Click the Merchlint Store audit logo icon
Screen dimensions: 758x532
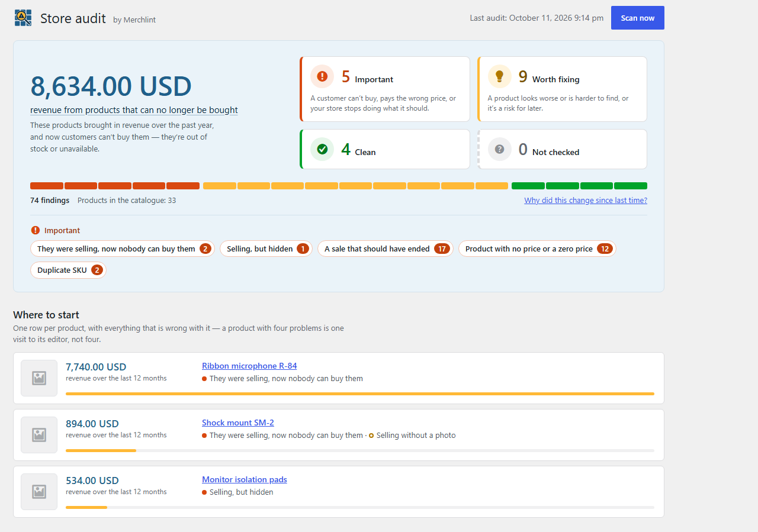click(23, 18)
